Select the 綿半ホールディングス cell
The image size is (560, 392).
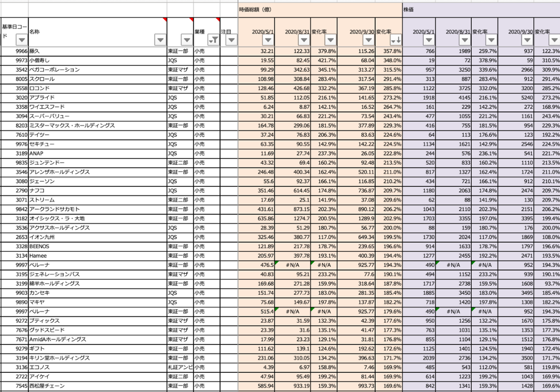[x=98, y=284]
